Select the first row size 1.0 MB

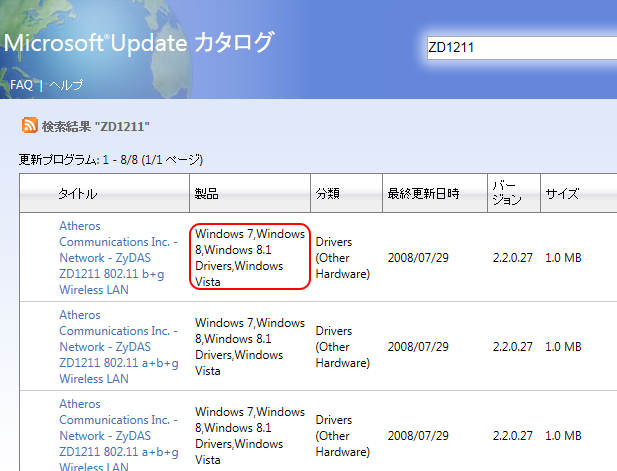click(563, 258)
